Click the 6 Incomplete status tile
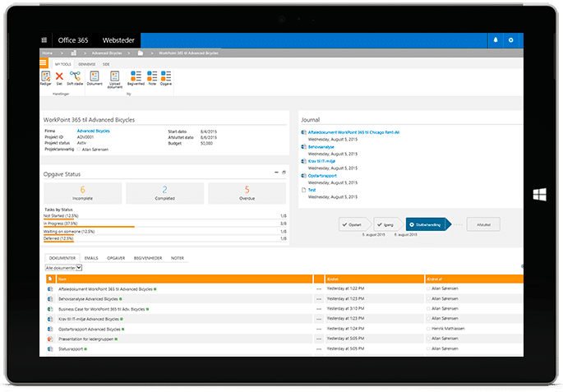The height and width of the screenshot is (392, 563). [82, 193]
